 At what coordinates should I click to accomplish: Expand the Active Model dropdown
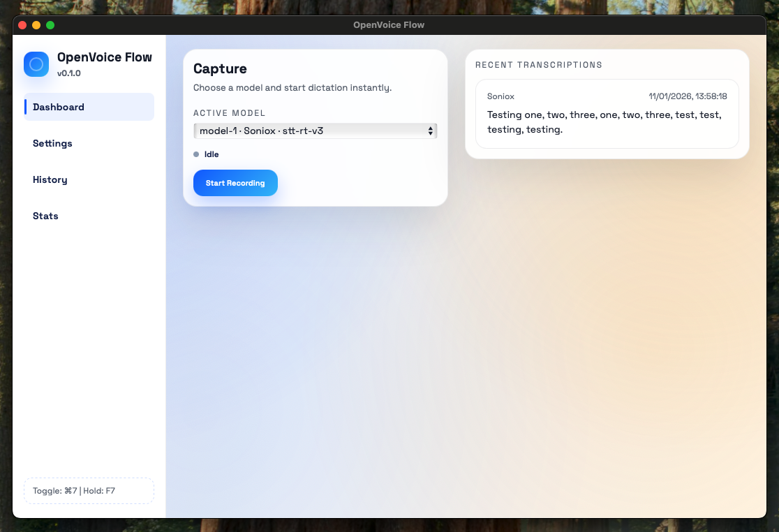[315, 131]
